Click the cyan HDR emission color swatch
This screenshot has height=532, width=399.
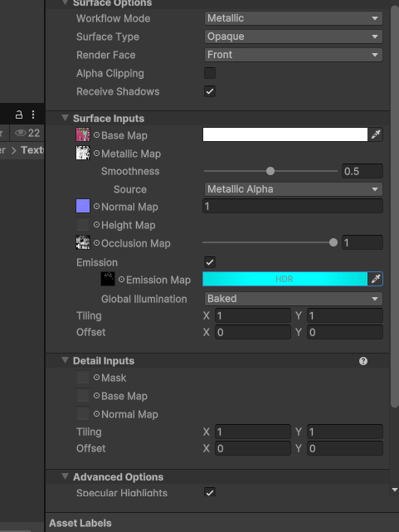[x=285, y=279]
